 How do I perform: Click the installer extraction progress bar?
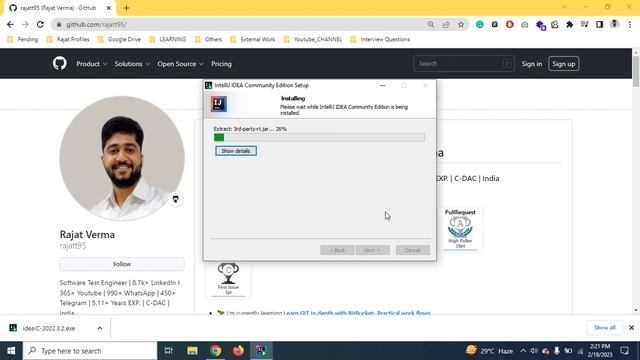coord(319,138)
